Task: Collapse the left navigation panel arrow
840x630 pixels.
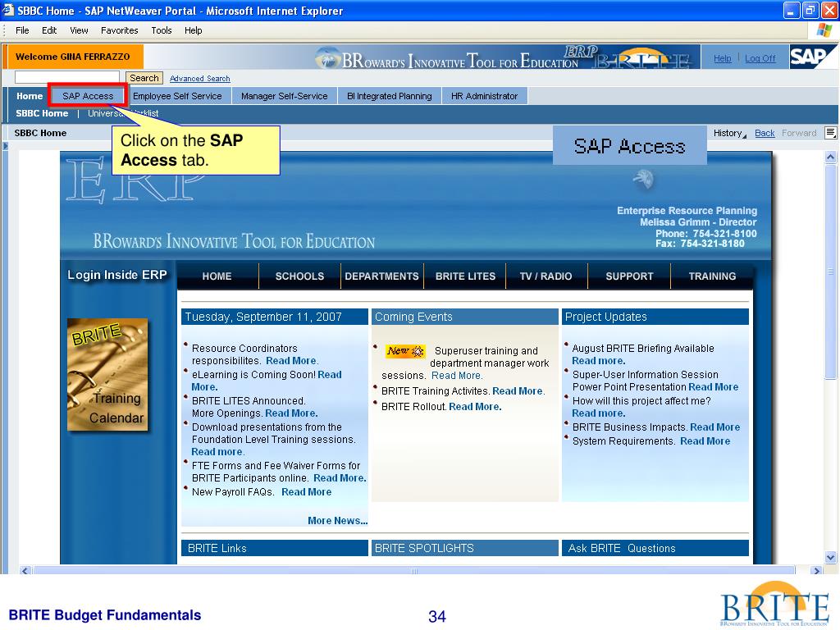Action: click(x=6, y=146)
